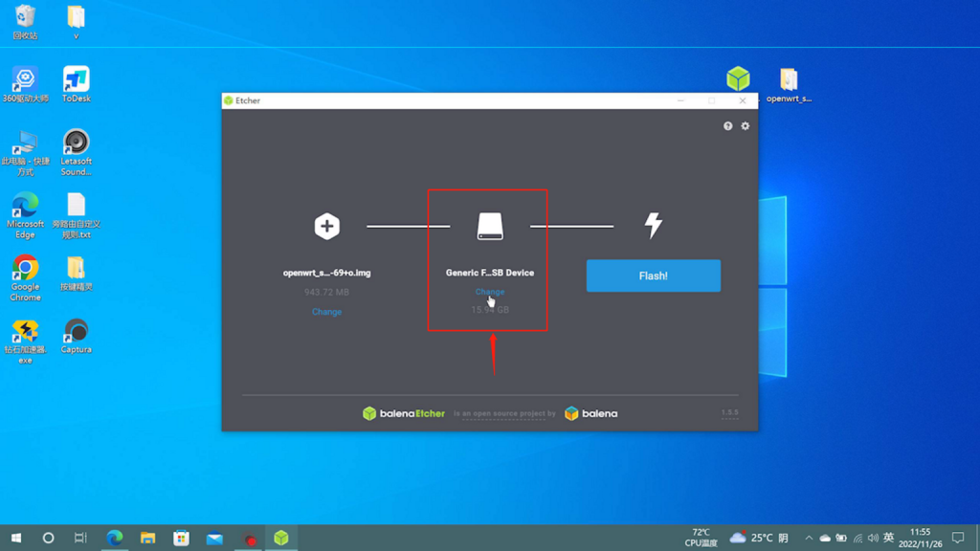
Task: Launch Letasoft Sound Booster shortcut
Action: [x=77, y=153]
